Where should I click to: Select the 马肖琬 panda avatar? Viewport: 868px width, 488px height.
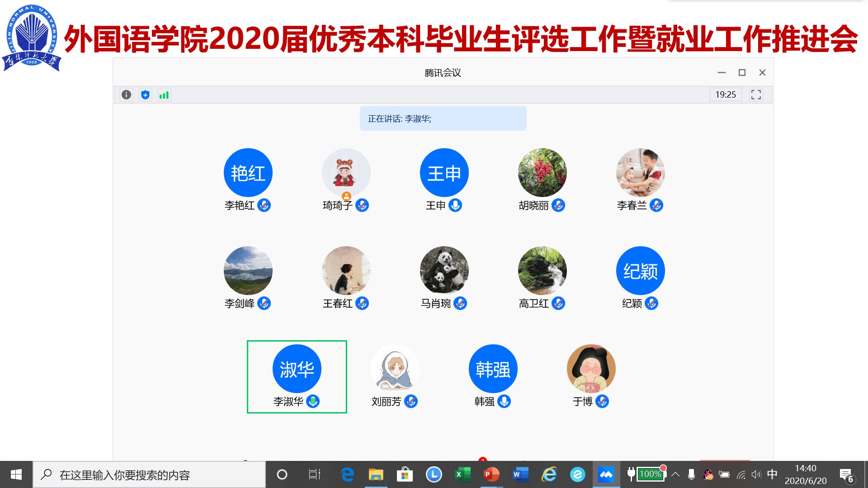[444, 270]
